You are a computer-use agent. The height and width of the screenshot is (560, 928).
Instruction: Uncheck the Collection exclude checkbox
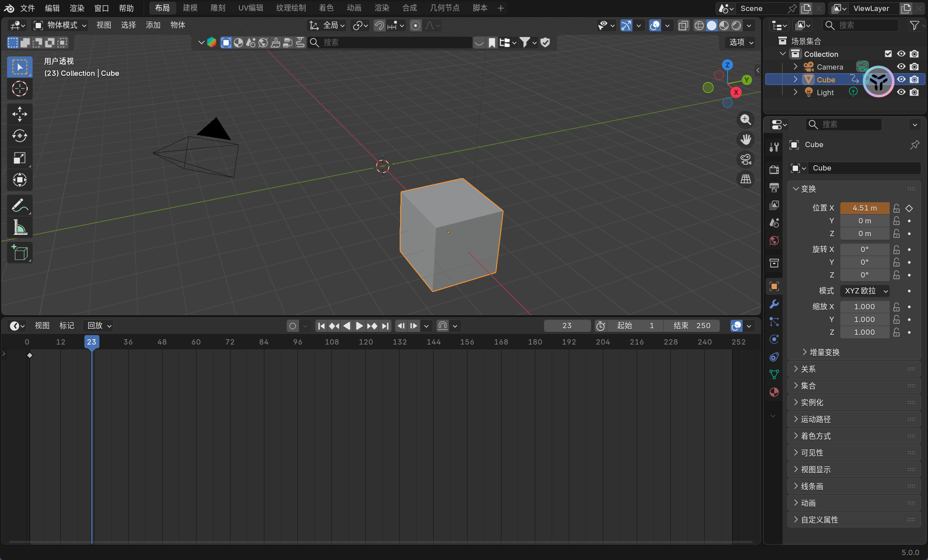click(888, 54)
